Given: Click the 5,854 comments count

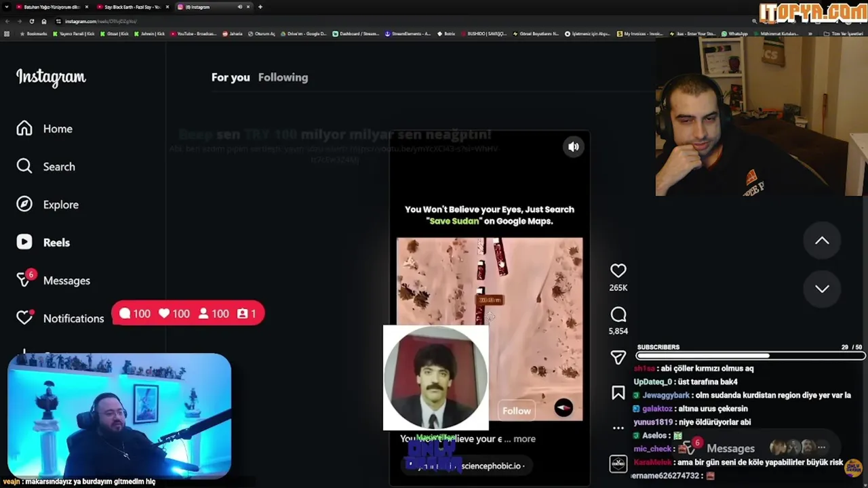Looking at the screenshot, I should tap(618, 331).
